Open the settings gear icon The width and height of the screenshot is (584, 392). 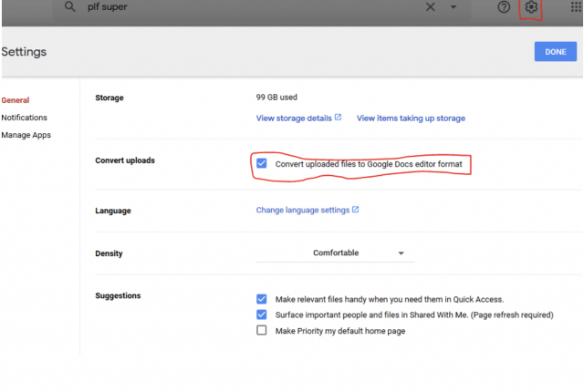[531, 6]
